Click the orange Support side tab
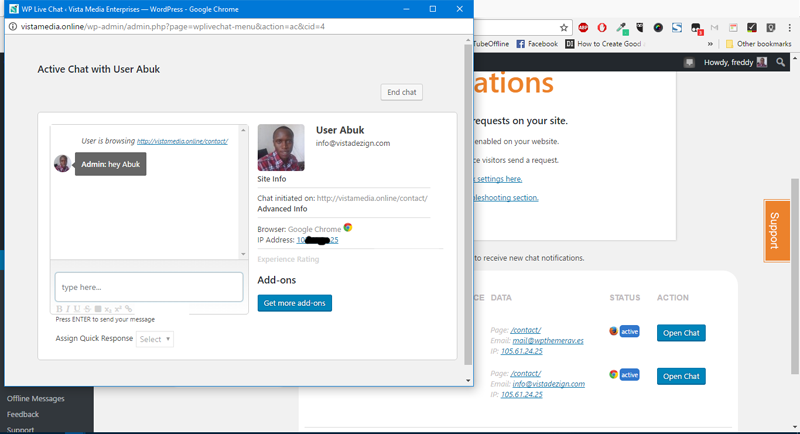This screenshot has width=800, height=434. (776, 231)
